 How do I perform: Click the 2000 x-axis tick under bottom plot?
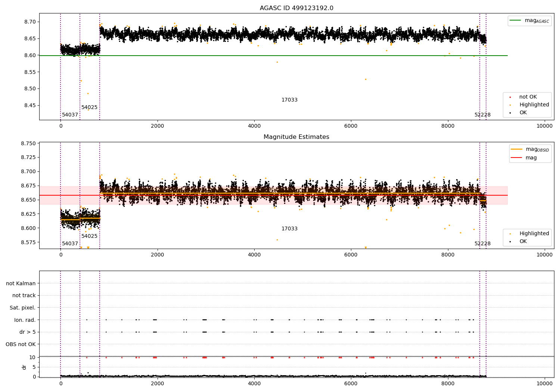[158, 384]
